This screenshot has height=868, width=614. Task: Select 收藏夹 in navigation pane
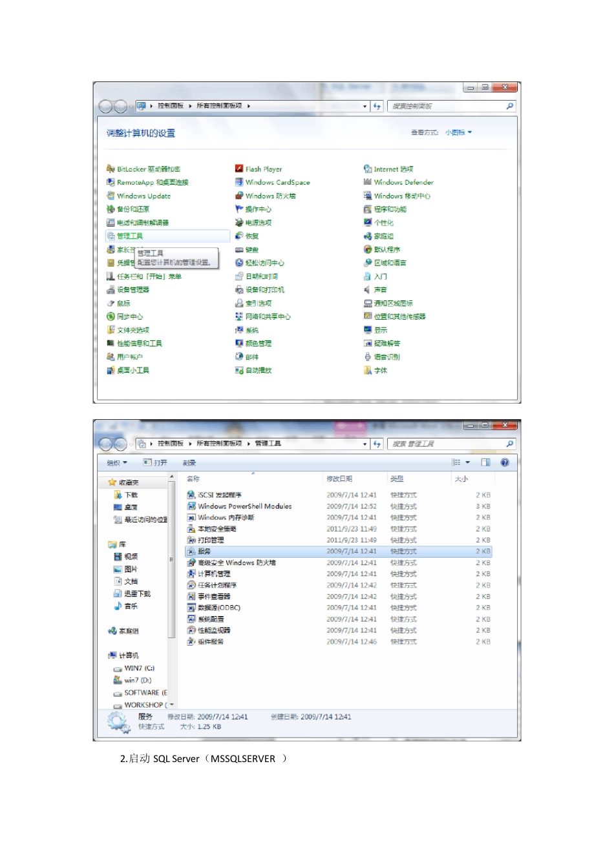[x=123, y=482]
